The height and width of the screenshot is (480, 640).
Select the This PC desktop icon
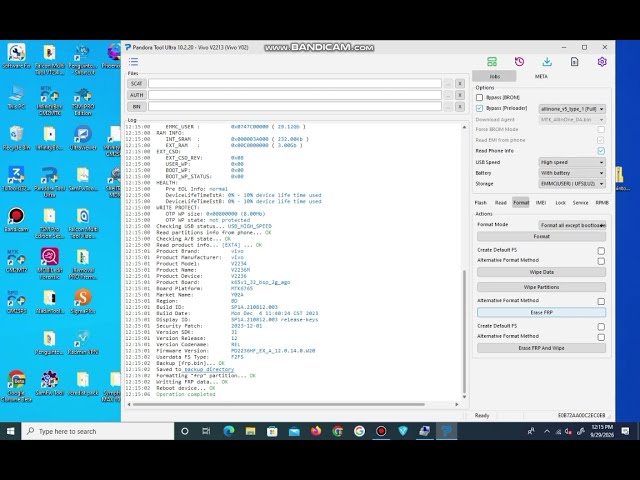click(x=16, y=97)
